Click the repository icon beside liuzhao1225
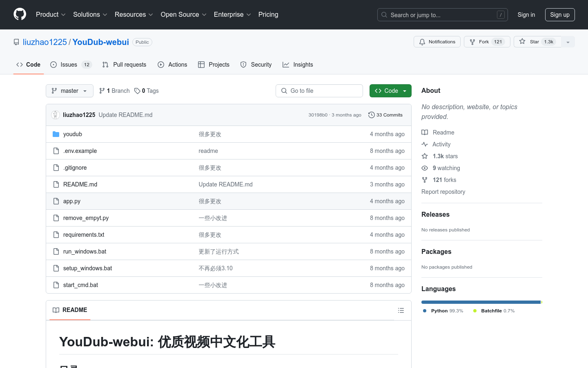 point(16,42)
